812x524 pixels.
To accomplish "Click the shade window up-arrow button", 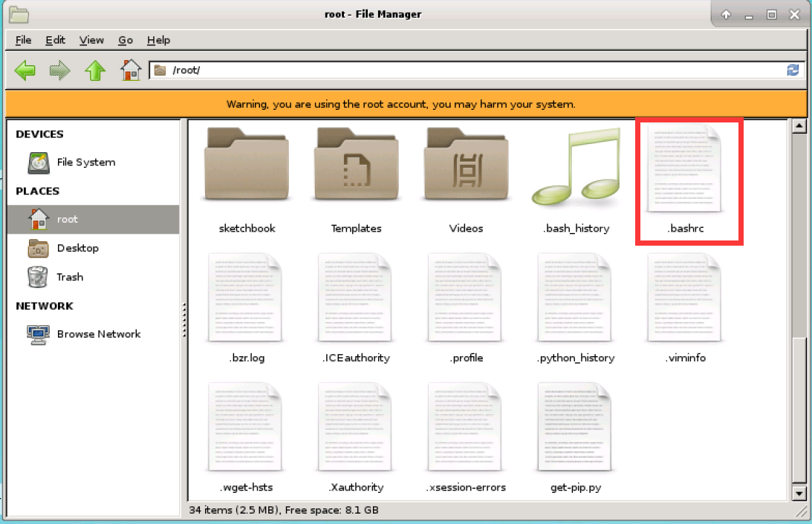I will pos(726,15).
